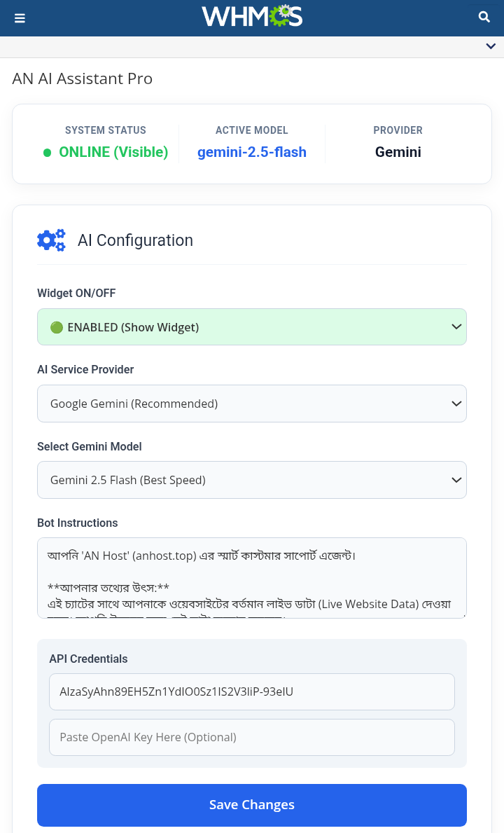
Task: Click the Paste OpenAI Key Here field
Action: pos(252,737)
